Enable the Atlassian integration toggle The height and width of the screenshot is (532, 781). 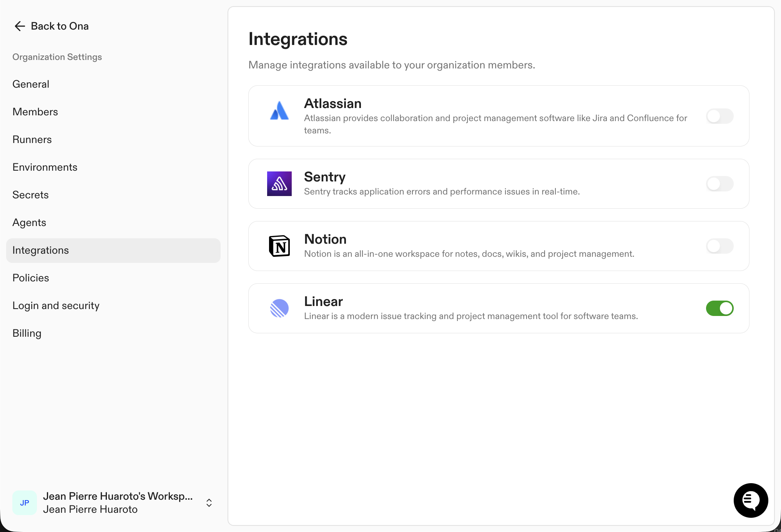point(720,116)
